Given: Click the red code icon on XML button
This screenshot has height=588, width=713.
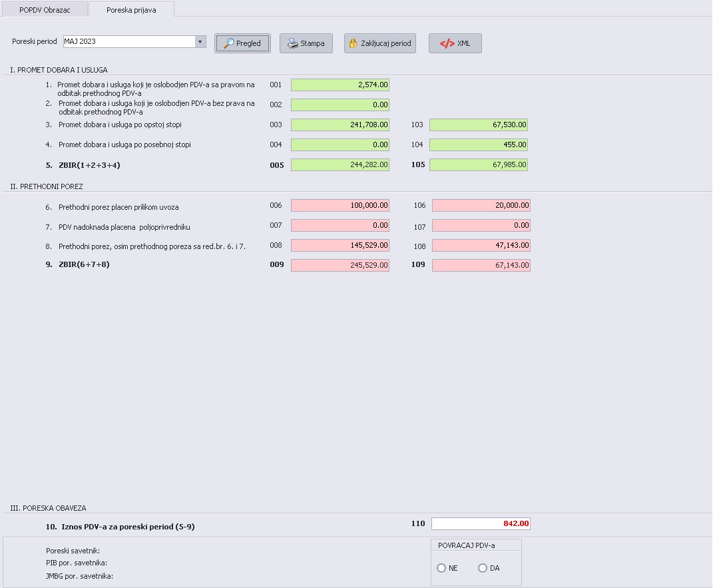Looking at the screenshot, I should (447, 43).
